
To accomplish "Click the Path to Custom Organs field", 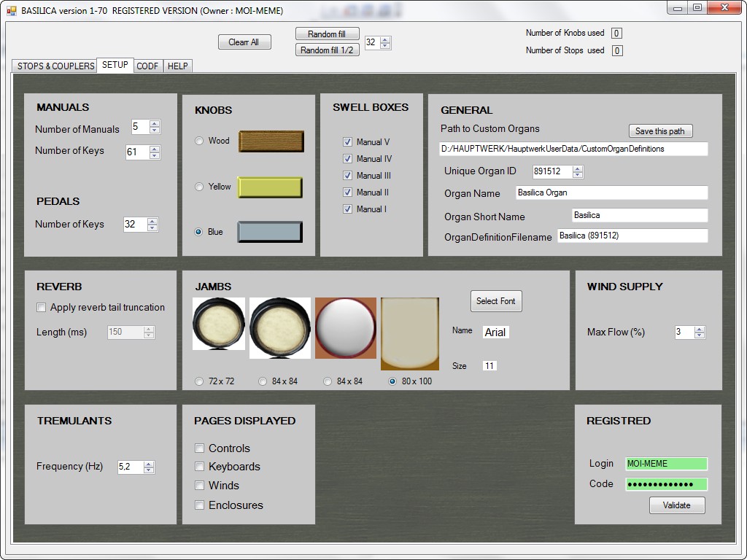I will pos(573,149).
